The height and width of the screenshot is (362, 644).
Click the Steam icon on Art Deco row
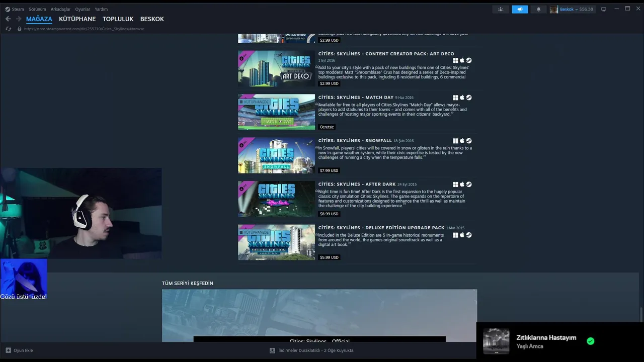click(469, 60)
